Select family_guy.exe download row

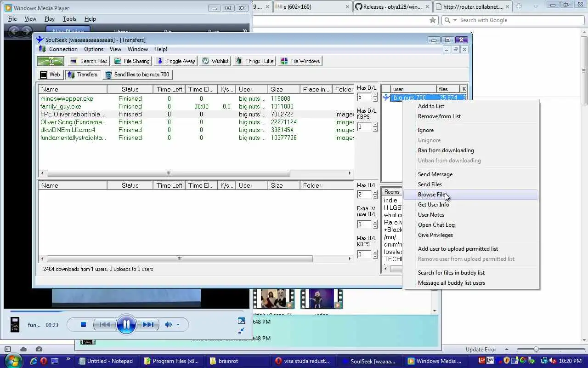(196, 106)
